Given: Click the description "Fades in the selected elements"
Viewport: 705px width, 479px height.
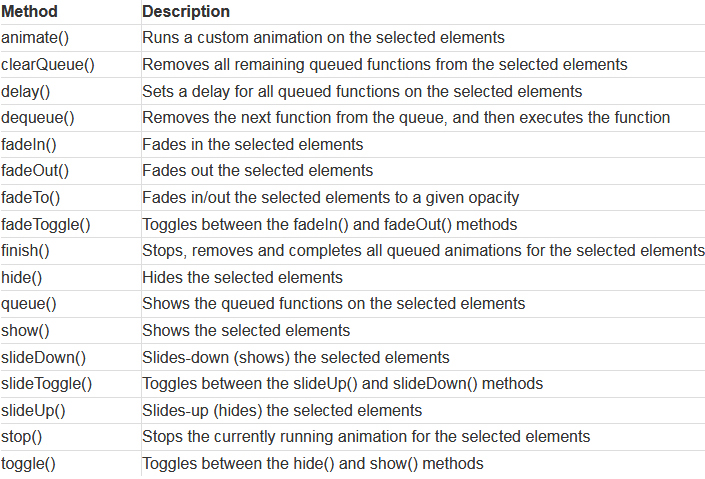Looking at the screenshot, I should tap(253, 144).
